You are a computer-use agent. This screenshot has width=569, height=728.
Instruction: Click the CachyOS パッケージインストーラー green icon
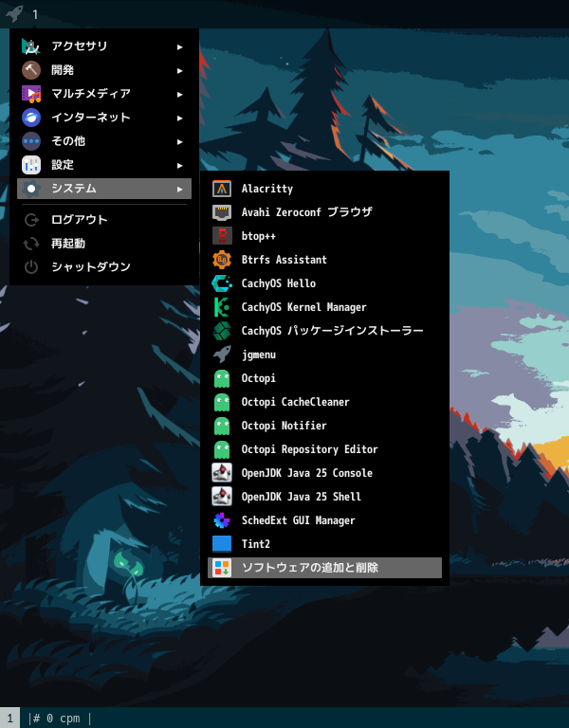pyautogui.click(x=222, y=331)
